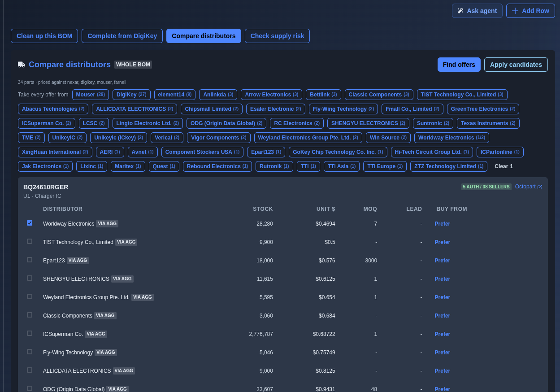Click Prefer for ICSuperman Co.
Screen dimensions: 560x392
pyautogui.click(x=442, y=334)
